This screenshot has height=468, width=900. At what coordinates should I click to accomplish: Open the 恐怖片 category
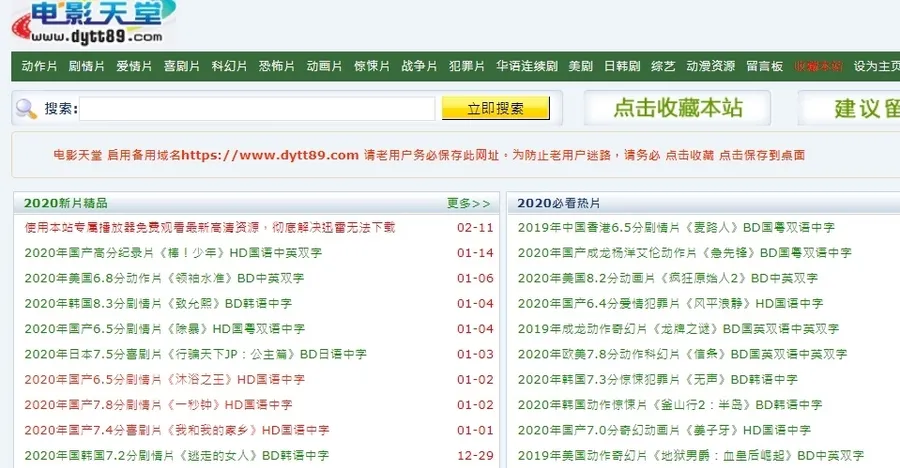coord(277,66)
